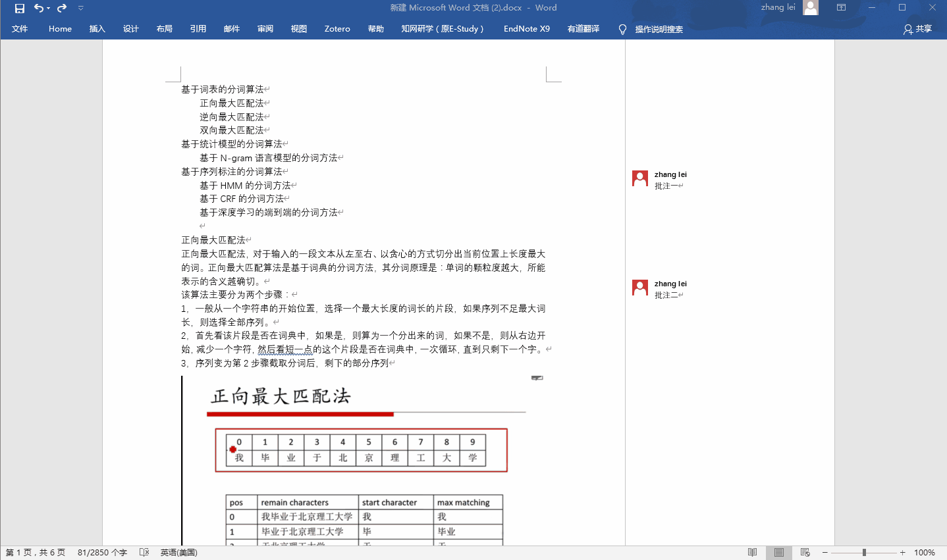The height and width of the screenshot is (560, 947).
Task: Open the 插入 ribbon tab
Action: (97, 29)
